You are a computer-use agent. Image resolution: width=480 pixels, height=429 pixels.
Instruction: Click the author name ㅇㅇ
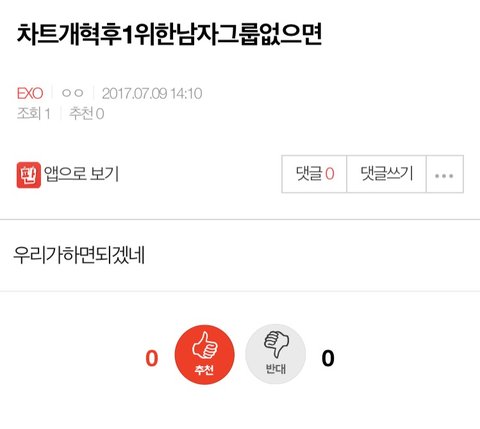(72, 93)
